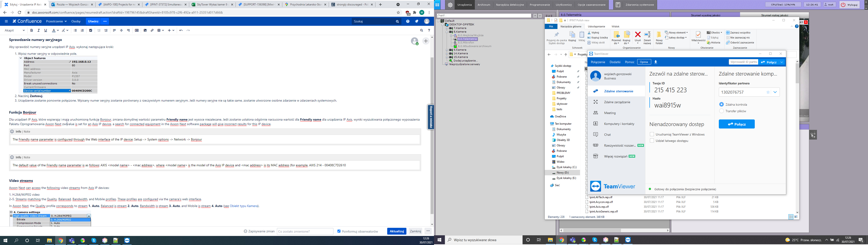Click the undo arrow in editor toolbar
Screen dimensions: 868x245
coord(181,30)
